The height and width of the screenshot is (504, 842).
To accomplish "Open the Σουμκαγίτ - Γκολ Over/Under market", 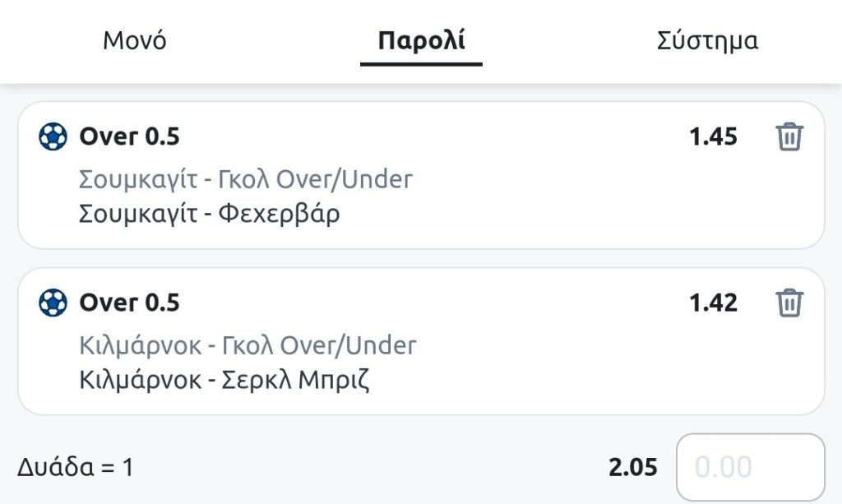I will coord(246,178).
